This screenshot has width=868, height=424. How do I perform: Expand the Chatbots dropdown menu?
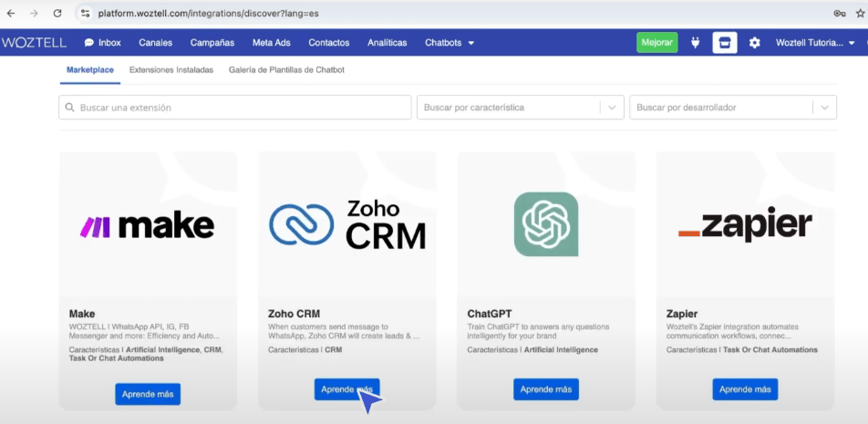[449, 43]
